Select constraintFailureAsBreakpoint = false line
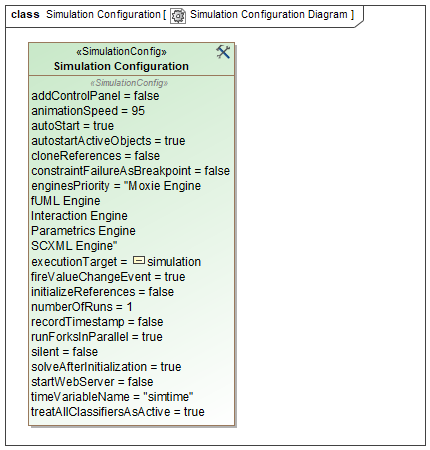The width and height of the screenshot is (430, 450). pyautogui.click(x=131, y=171)
